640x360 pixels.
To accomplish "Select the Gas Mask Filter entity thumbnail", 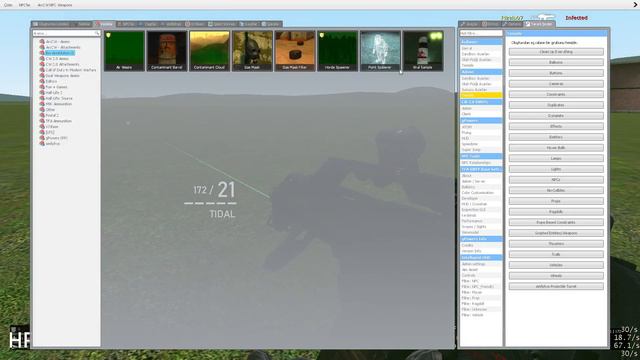I will point(295,51).
